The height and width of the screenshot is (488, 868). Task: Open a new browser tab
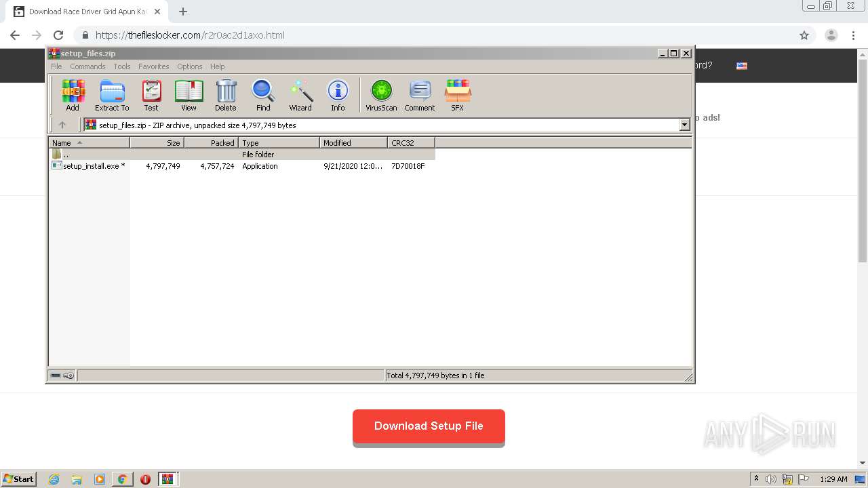point(183,12)
